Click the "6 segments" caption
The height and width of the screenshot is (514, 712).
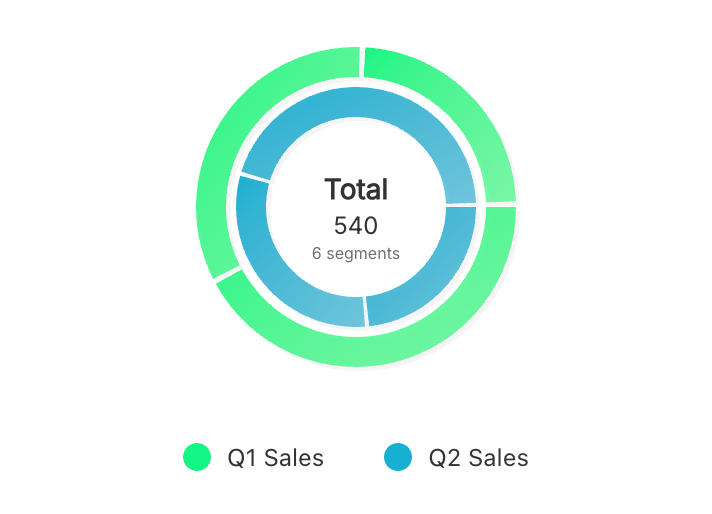click(356, 254)
